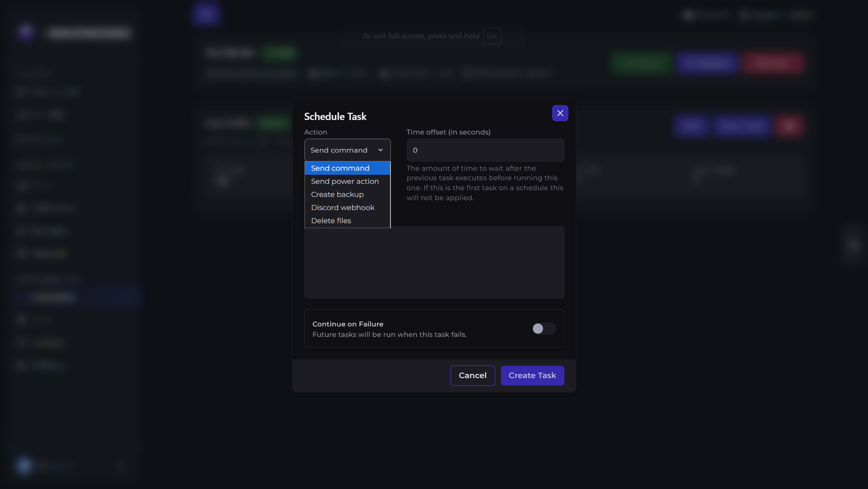The width and height of the screenshot is (868, 489).
Task: Click the Schedule Task dialog title
Action: click(335, 116)
